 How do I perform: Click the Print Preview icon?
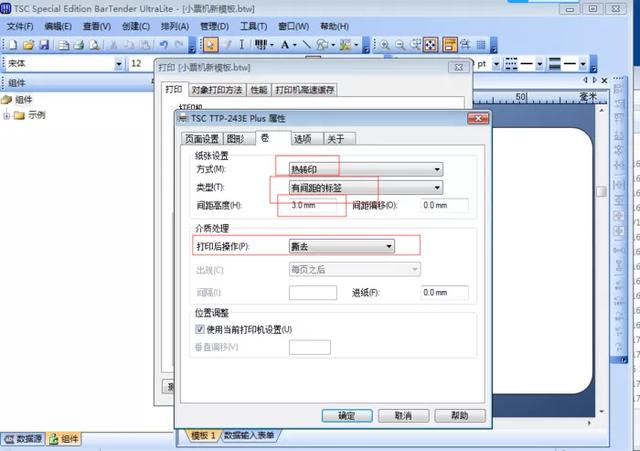[x=94, y=44]
